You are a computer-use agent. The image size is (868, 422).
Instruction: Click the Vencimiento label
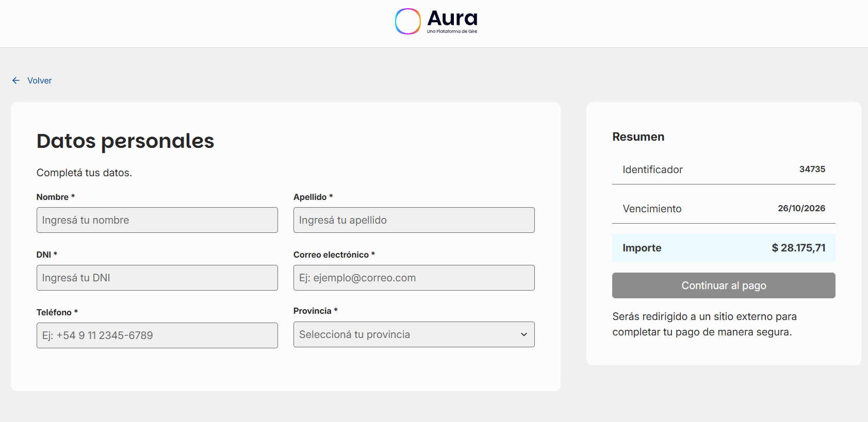coord(652,209)
